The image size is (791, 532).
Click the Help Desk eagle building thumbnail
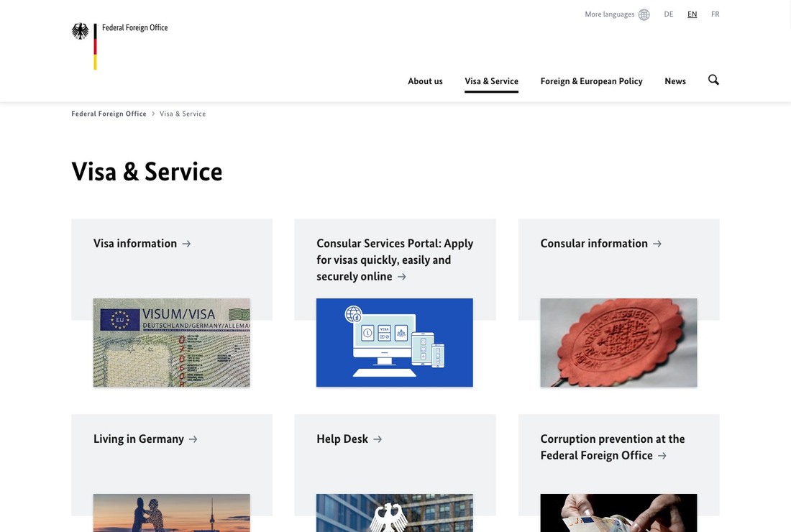[395, 513]
